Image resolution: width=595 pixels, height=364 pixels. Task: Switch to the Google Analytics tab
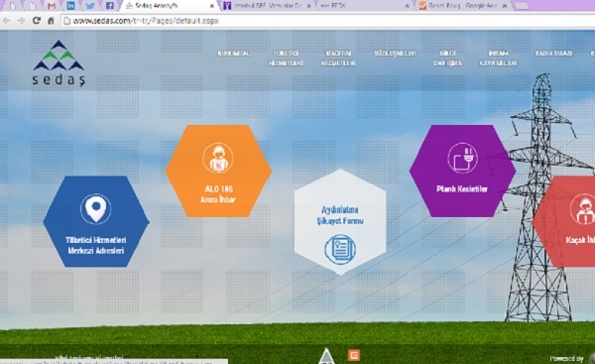463,6
